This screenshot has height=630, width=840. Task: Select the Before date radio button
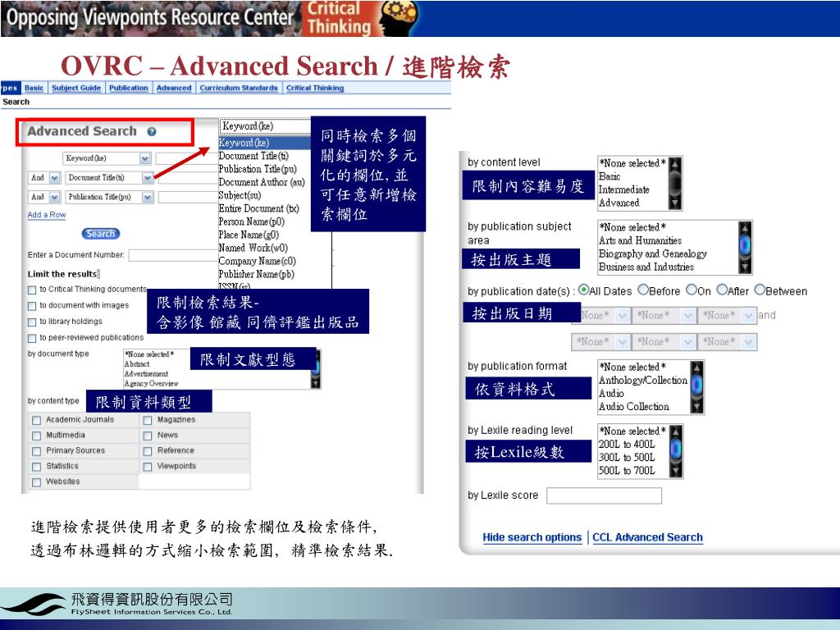point(643,290)
